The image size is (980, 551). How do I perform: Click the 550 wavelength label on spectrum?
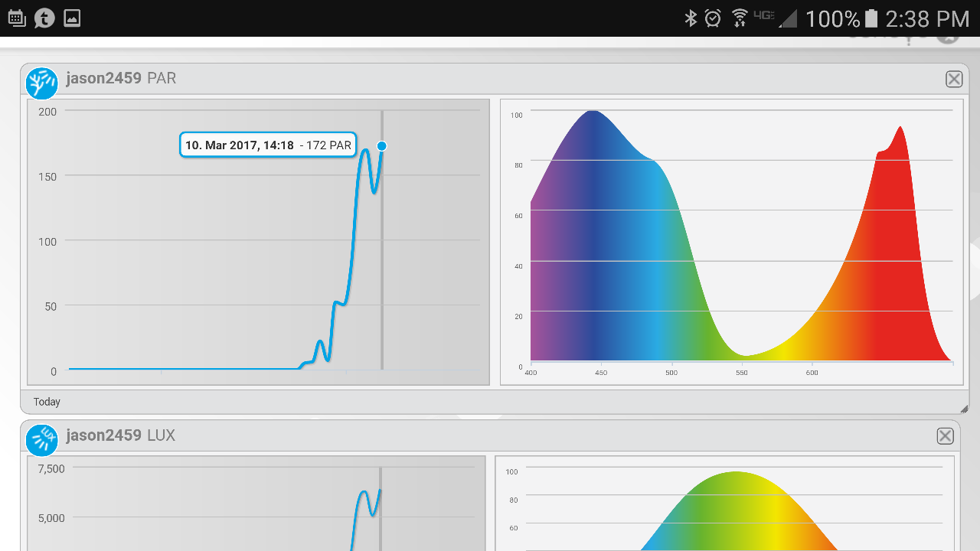click(x=742, y=373)
